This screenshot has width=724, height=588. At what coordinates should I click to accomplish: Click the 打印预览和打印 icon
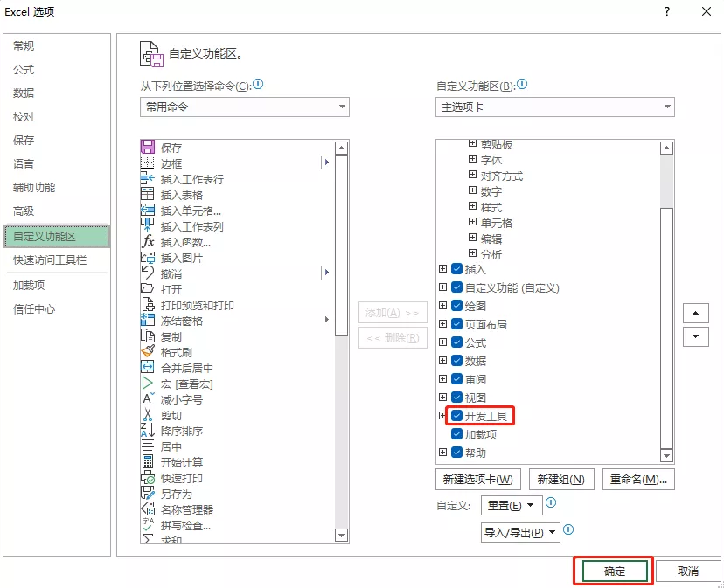[147, 305]
